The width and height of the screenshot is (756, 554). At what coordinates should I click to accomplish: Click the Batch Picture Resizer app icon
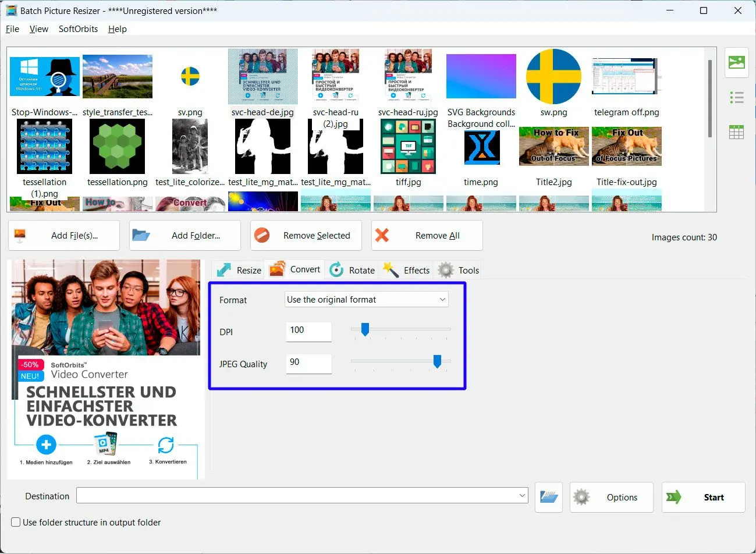pyautogui.click(x=11, y=10)
